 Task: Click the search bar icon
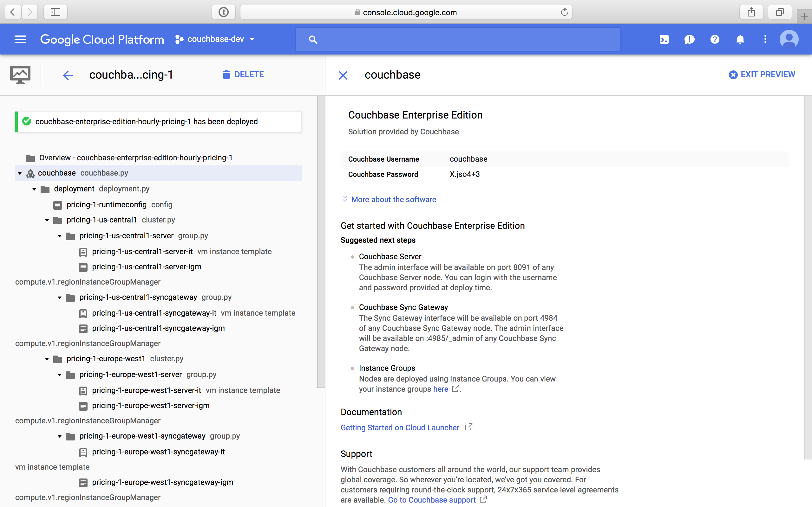click(313, 39)
